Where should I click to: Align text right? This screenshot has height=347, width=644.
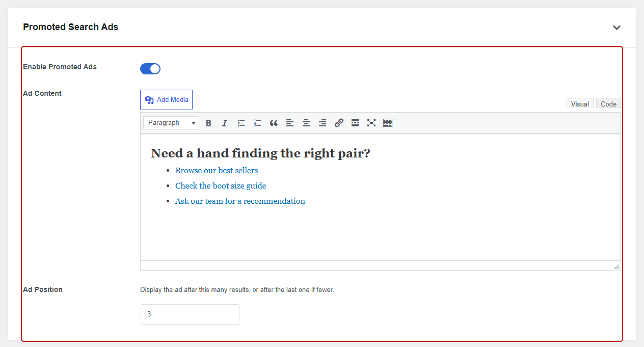point(323,123)
